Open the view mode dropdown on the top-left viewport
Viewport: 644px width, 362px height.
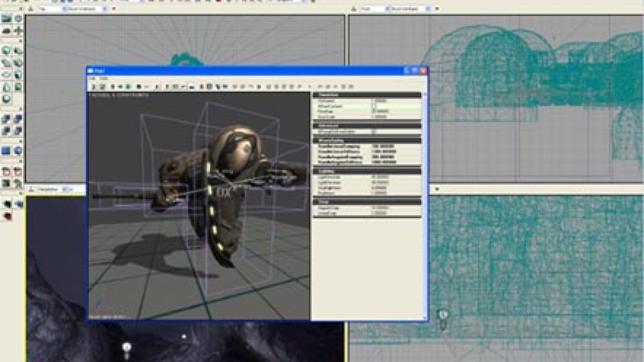85,8
